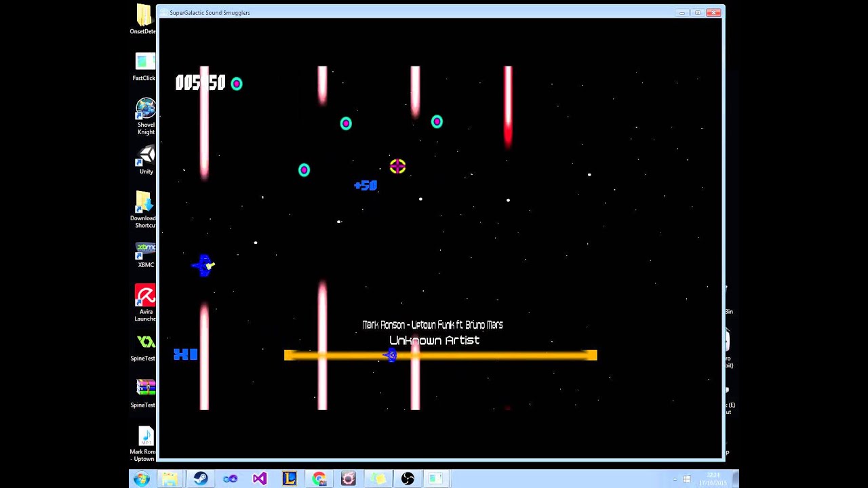The width and height of the screenshot is (868, 488).
Task: Close the SuperGalactic Sound Smugglers window
Action: coord(713,12)
